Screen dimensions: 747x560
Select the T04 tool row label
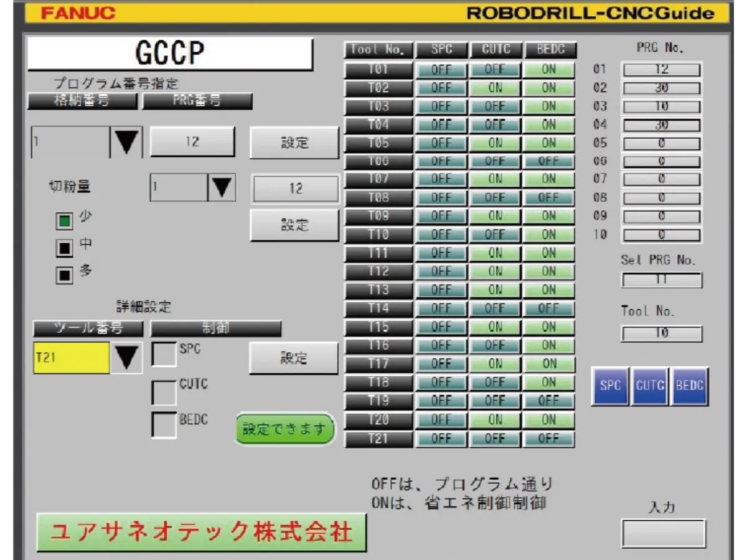tap(378, 124)
